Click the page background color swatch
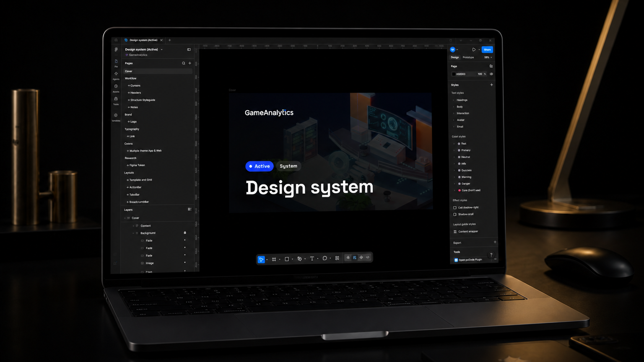The height and width of the screenshot is (362, 644). coord(453,74)
